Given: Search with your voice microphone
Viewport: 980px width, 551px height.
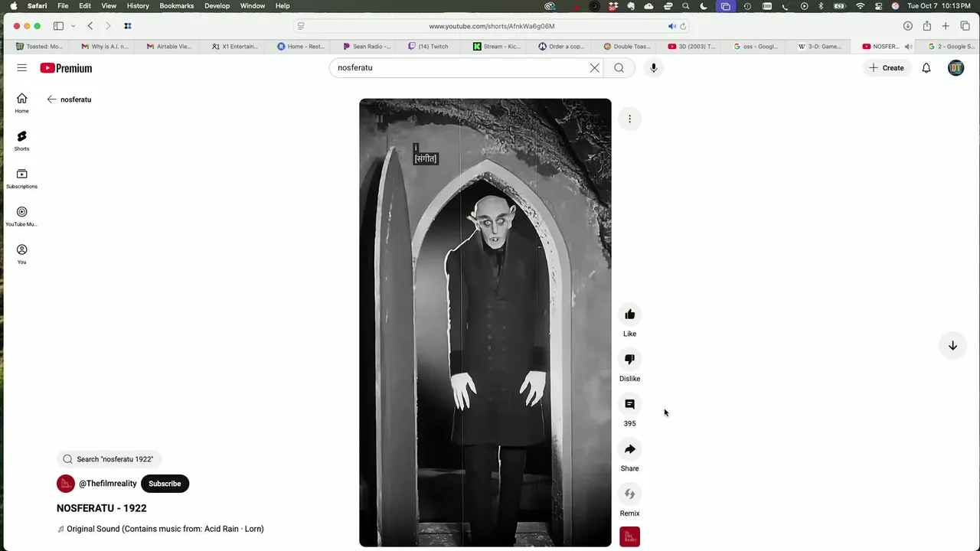Looking at the screenshot, I should (x=653, y=68).
